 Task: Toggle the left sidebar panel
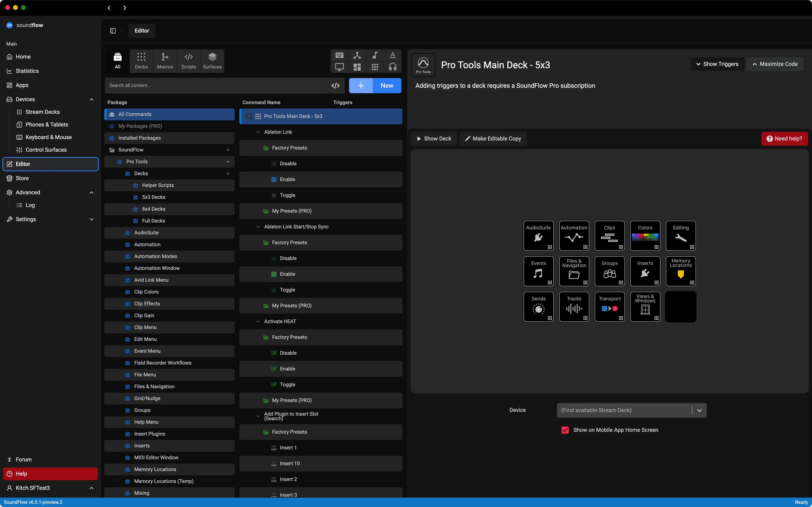112,30
